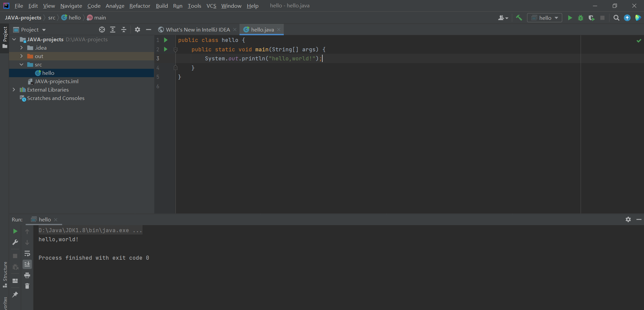Open the Navigate menu

[71, 6]
